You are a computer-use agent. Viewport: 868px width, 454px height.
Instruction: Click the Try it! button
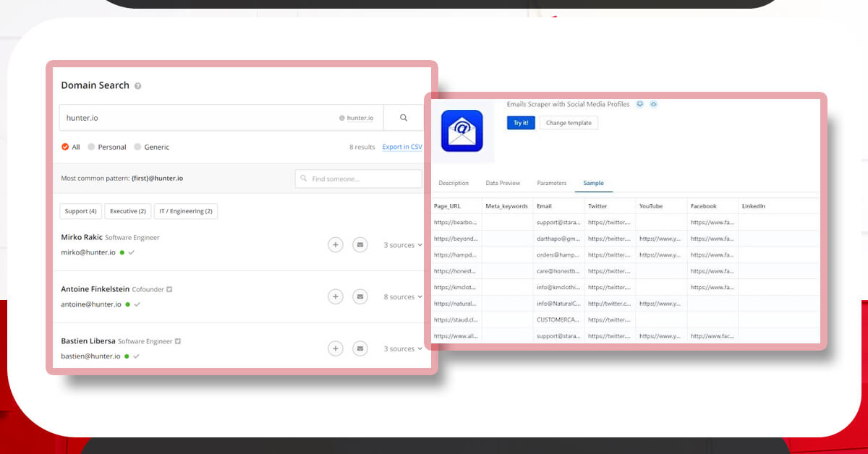point(521,123)
